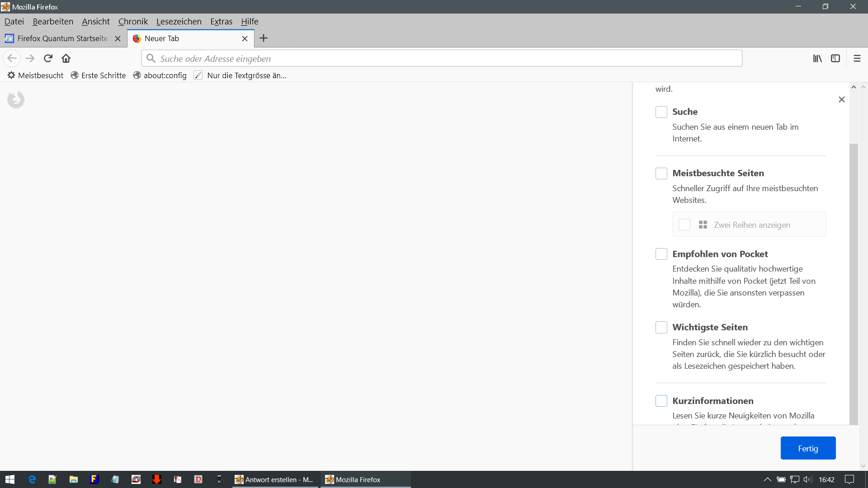Check Empfohlen von Pocket option

[x=661, y=254]
